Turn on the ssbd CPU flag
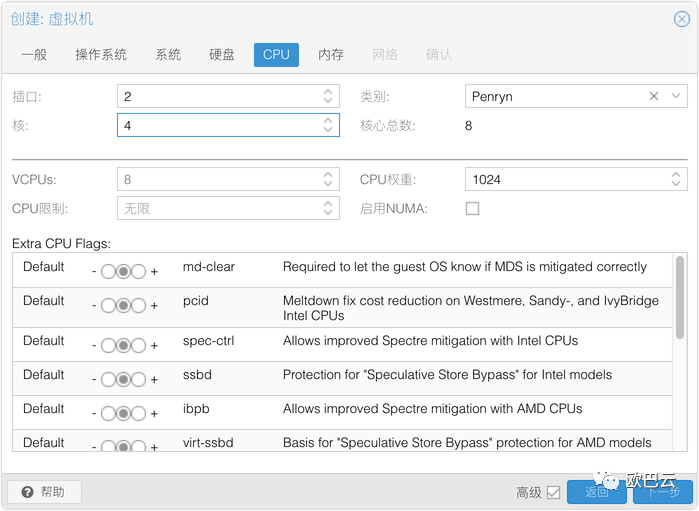This screenshot has width=699, height=511. 139,380
